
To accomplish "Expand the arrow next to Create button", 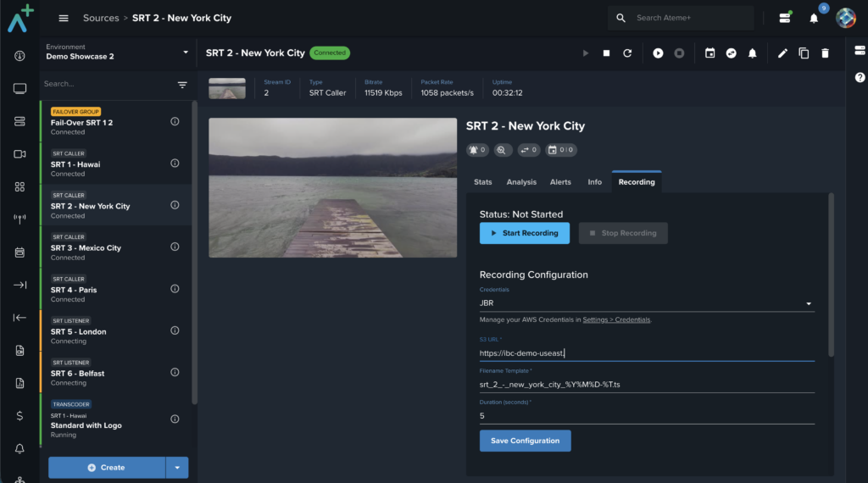I will (177, 468).
